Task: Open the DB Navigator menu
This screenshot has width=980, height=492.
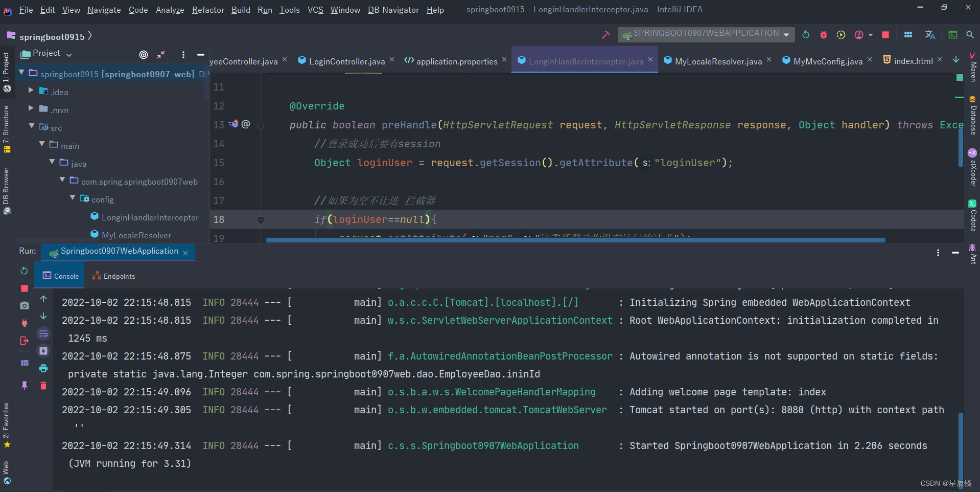Action: 393,10
